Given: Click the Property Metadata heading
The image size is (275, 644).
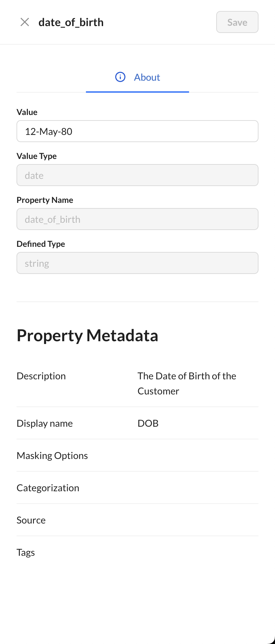Looking at the screenshot, I should click(x=87, y=335).
